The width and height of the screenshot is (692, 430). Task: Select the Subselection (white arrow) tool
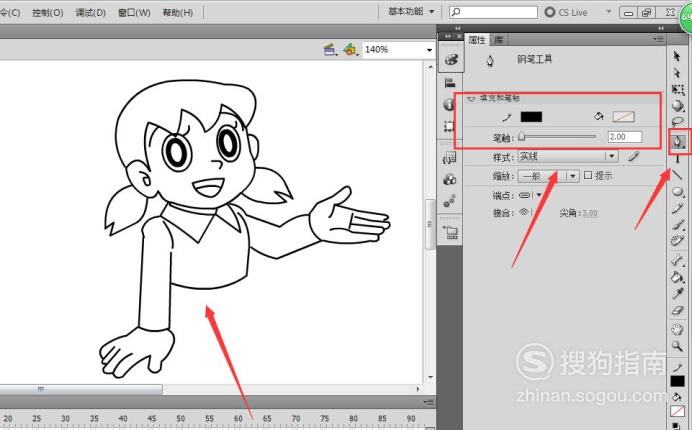[677, 73]
